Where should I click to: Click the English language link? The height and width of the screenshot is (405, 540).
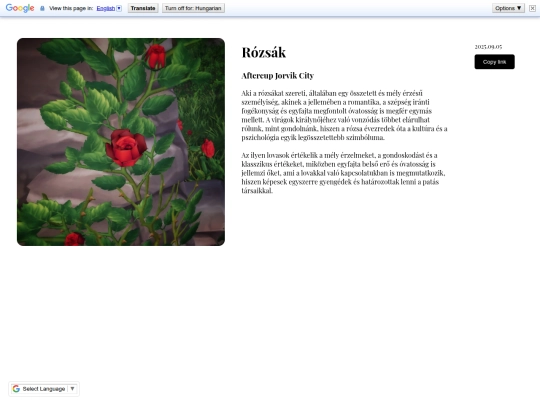[106, 8]
